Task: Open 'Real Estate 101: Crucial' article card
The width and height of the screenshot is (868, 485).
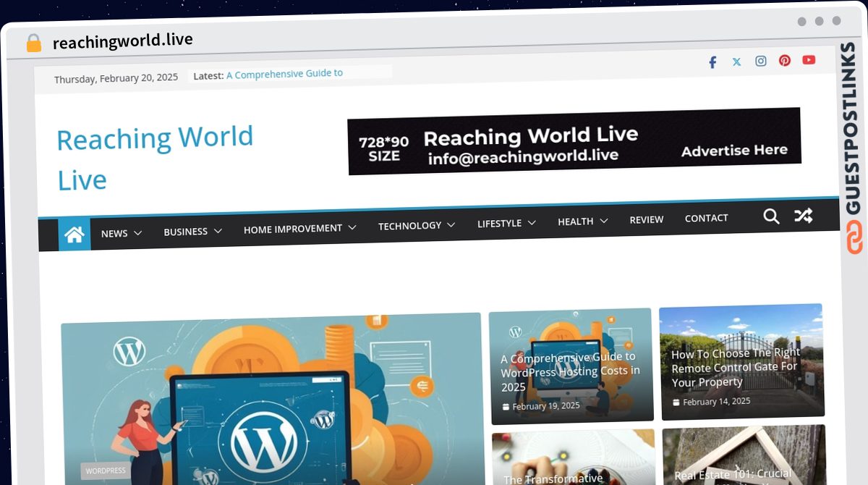Action: pos(733,475)
